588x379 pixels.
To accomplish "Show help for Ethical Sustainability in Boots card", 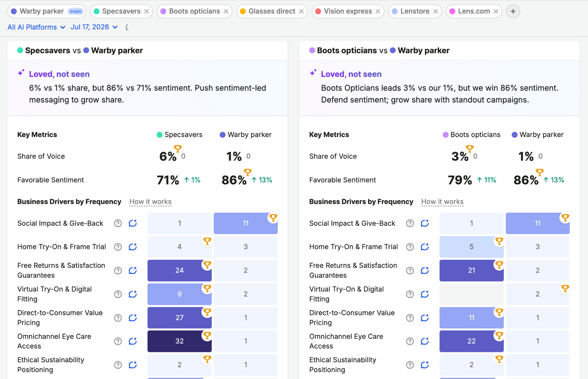I will point(410,365).
